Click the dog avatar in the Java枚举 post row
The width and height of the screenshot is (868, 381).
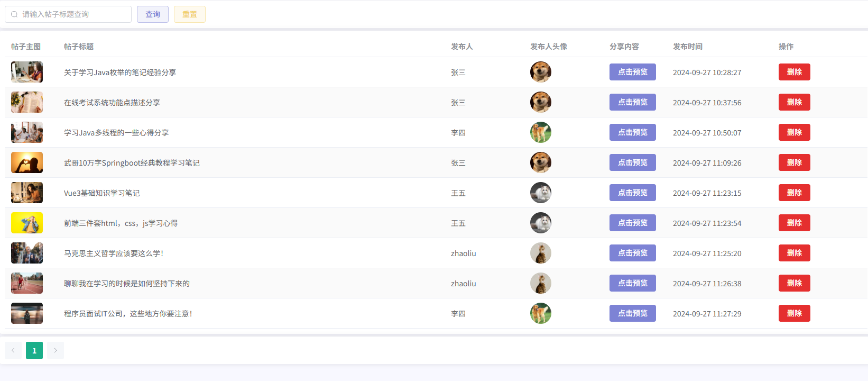541,72
